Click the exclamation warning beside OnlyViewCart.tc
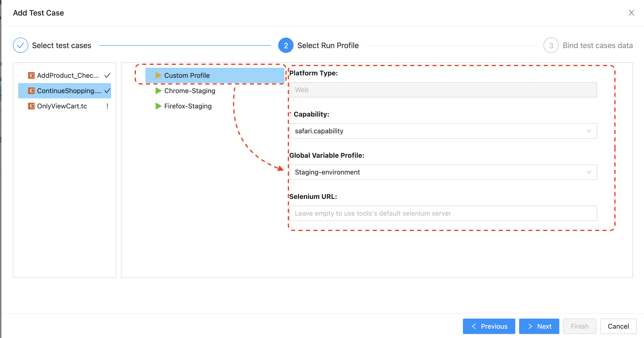 [107, 106]
